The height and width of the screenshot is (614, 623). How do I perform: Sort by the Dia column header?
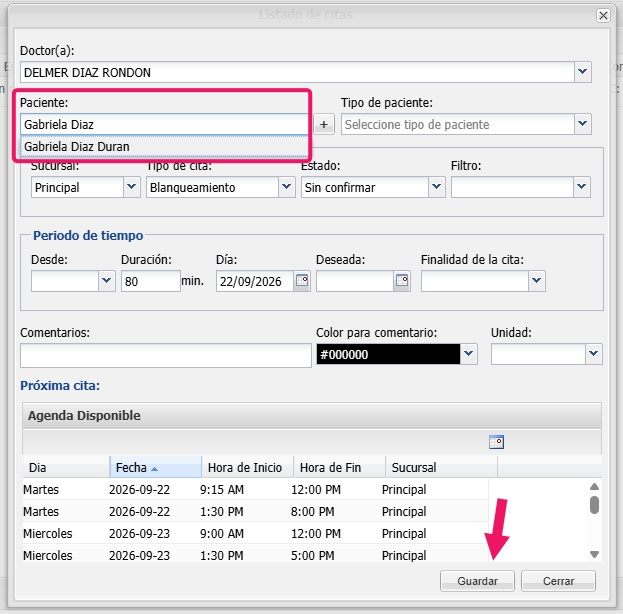(x=66, y=467)
